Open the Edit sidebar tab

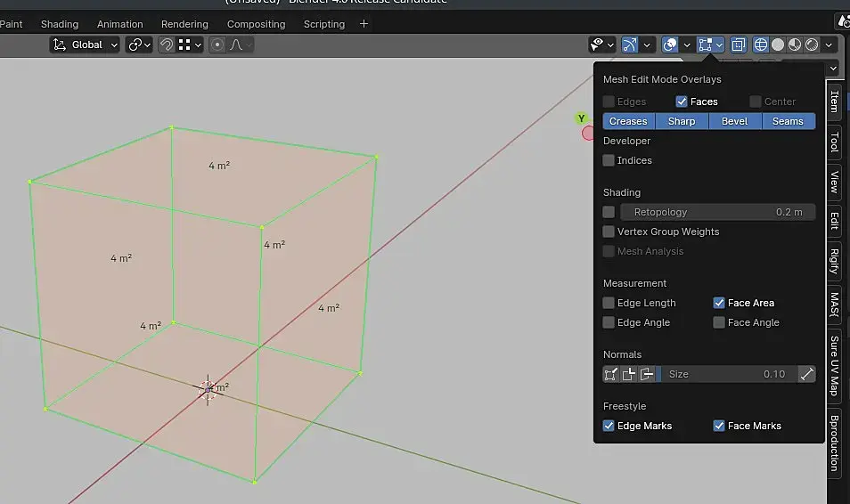[x=835, y=221]
